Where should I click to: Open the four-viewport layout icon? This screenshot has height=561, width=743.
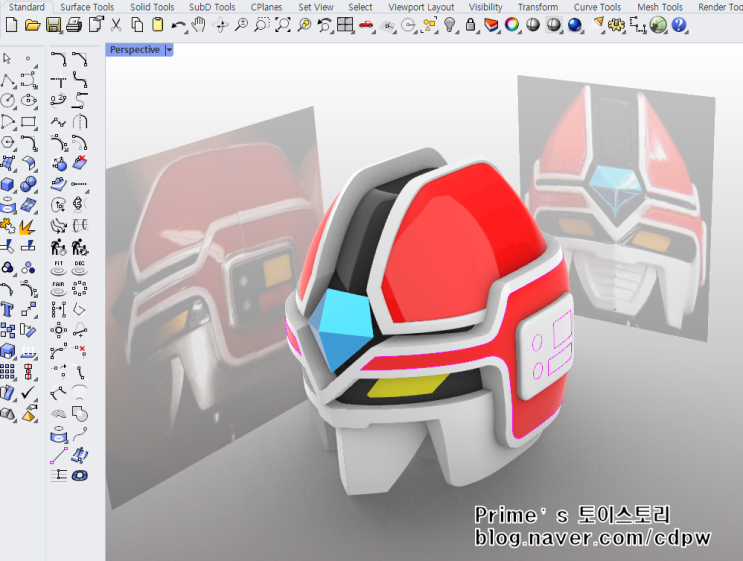(345, 25)
